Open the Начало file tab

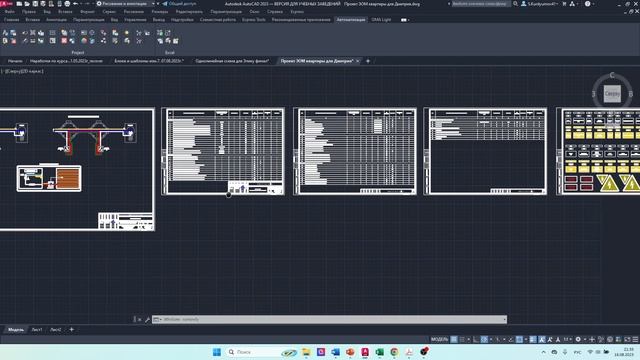pyautogui.click(x=15, y=61)
